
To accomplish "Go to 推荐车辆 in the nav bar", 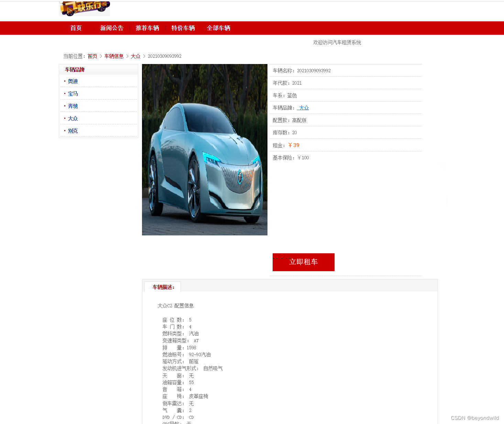I will pos(147,28).
